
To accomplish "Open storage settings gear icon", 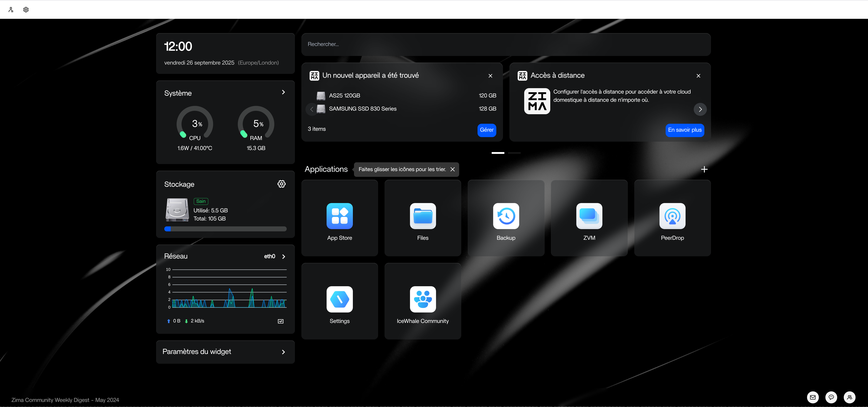I will (281, 184).
